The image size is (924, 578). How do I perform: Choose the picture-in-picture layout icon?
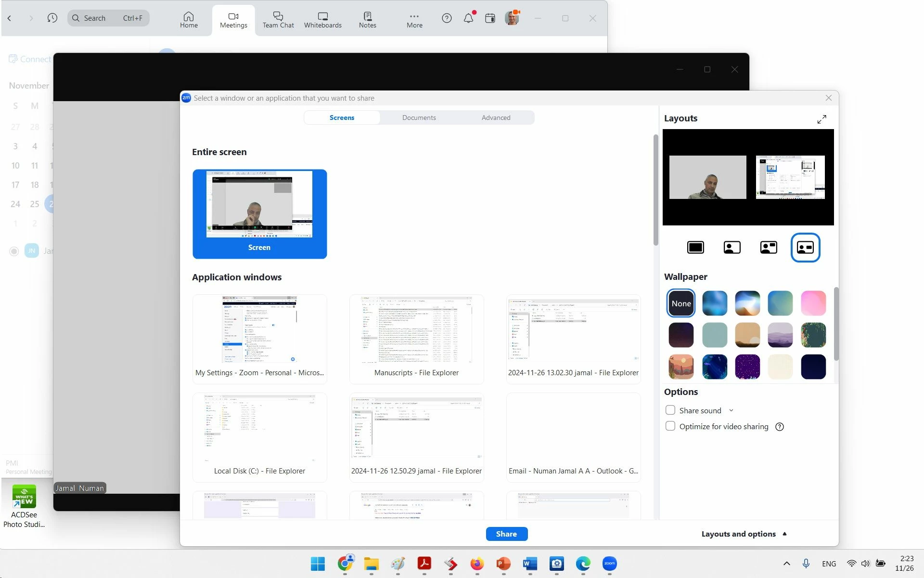point(732,248)
